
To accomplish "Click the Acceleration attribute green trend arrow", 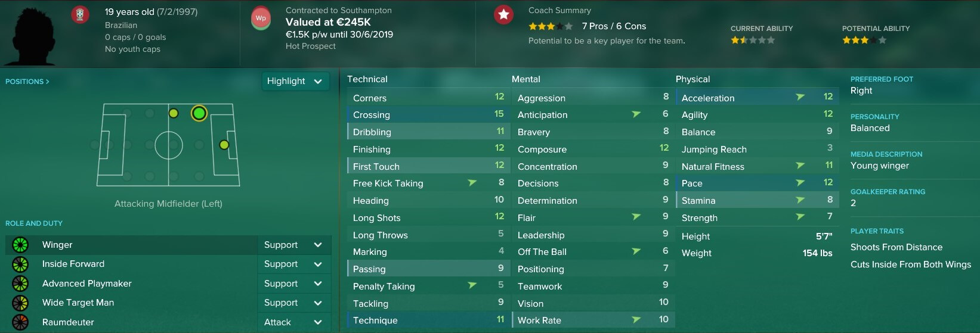I will point(800,97).
